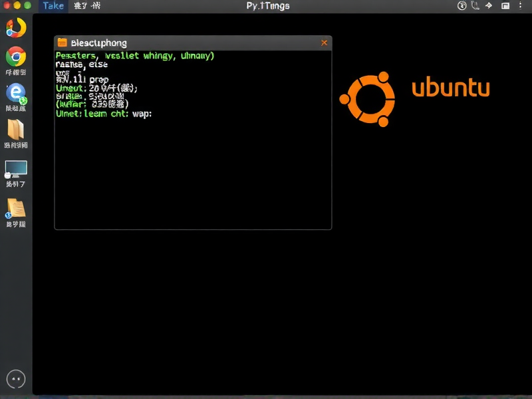Click the Ubuntu icon in the terminal title bar

tap(61, 42)
